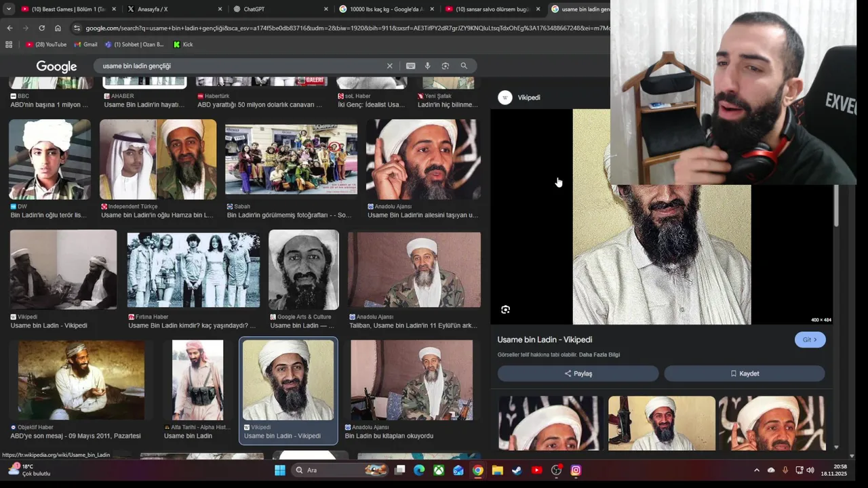Open the Alfa Tarihi Usame bin Ladin image
868x488 pixels.
[x=197, y=380]
